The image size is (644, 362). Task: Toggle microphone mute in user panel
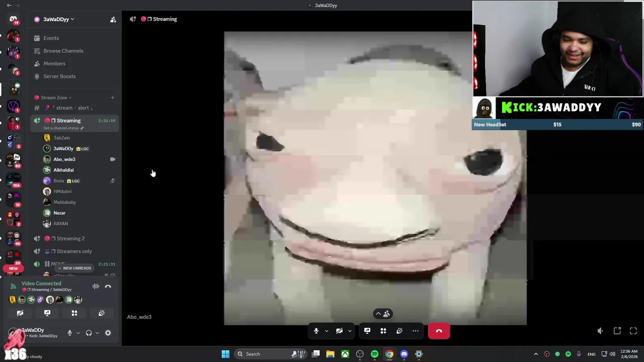[x=70, y=333]
